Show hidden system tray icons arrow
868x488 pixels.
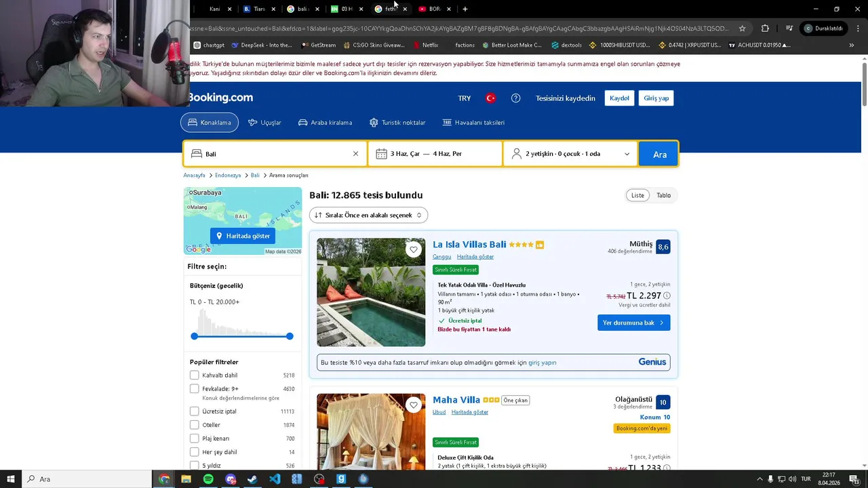[x=759, y=479]
